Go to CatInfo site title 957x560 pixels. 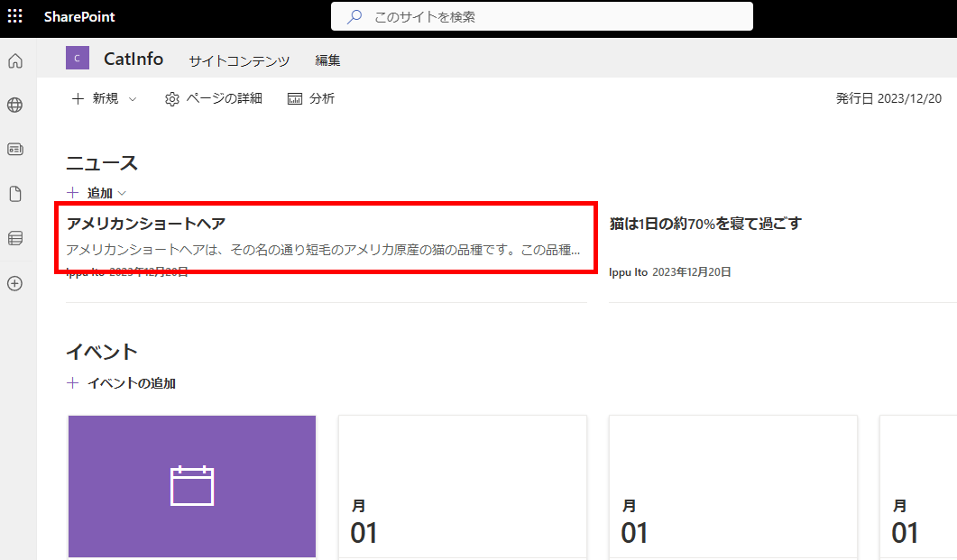pyautogui.click(x=133, y=59)
